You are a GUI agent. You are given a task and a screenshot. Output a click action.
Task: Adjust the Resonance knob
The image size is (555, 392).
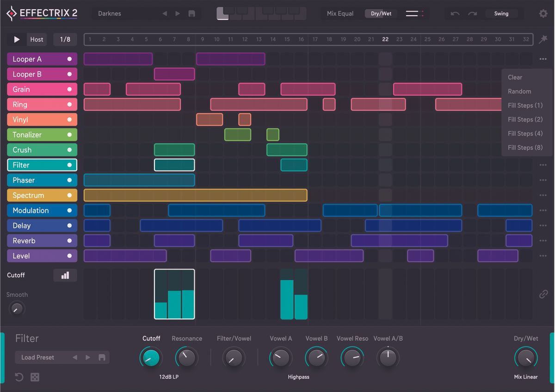pos(187,357)
